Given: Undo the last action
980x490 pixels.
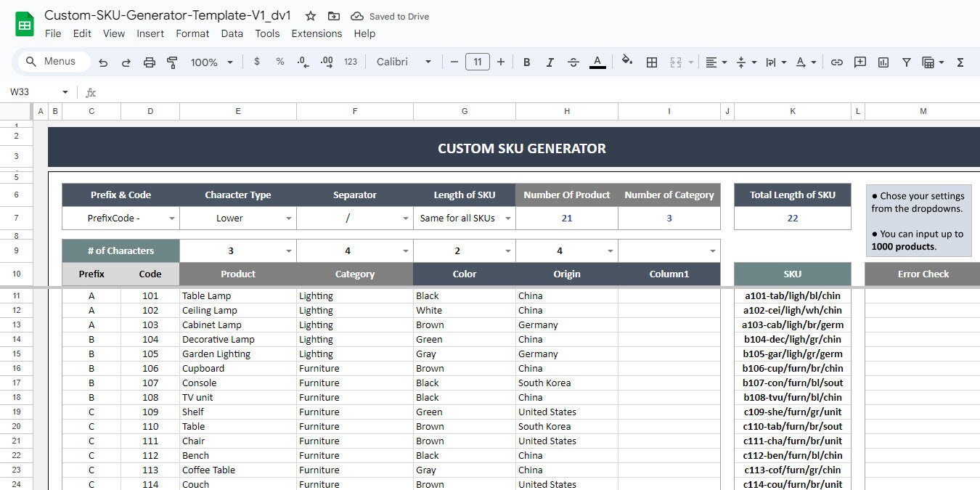Looking at the screenshot, I should click(102, 62).
